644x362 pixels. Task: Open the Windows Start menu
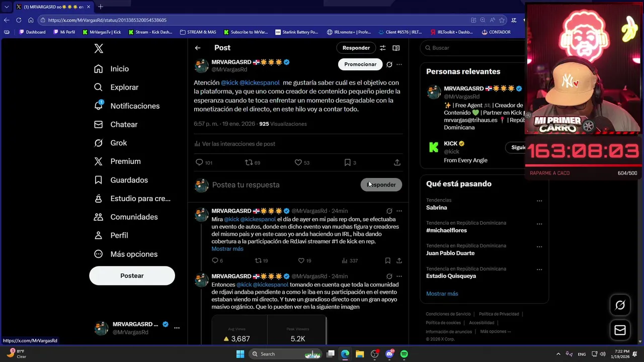240,354
